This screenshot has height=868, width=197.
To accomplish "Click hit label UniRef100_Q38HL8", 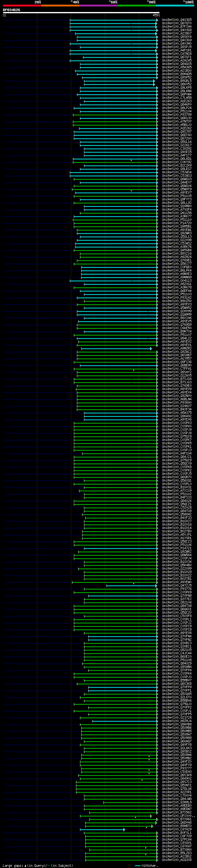I will point(177,802).
